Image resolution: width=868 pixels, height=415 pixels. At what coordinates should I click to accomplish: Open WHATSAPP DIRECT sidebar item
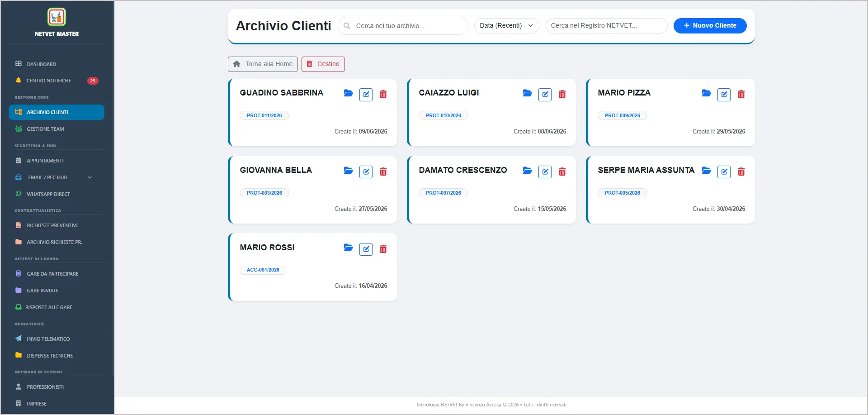[57, 194]
